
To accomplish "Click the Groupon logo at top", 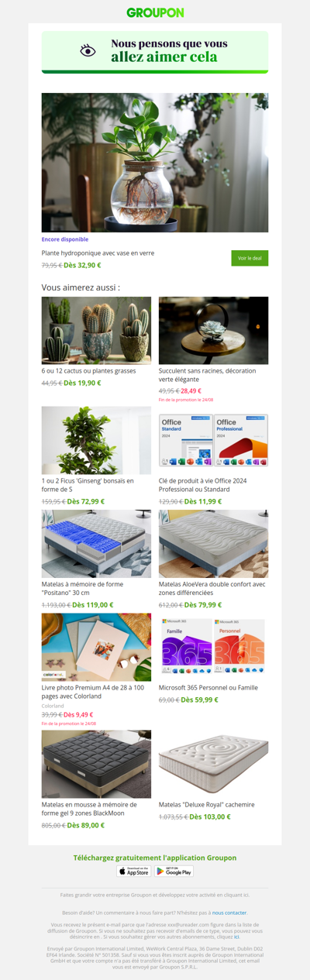I will pyautogui.click(x=155, y=12).
